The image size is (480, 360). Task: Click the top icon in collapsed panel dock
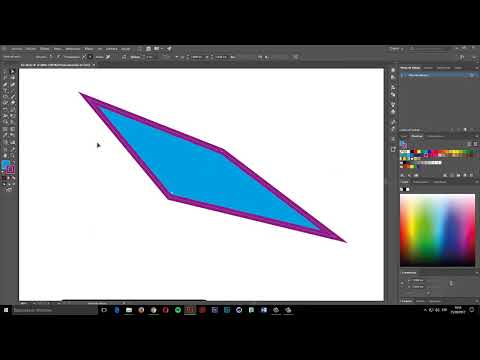coord(393,70)
